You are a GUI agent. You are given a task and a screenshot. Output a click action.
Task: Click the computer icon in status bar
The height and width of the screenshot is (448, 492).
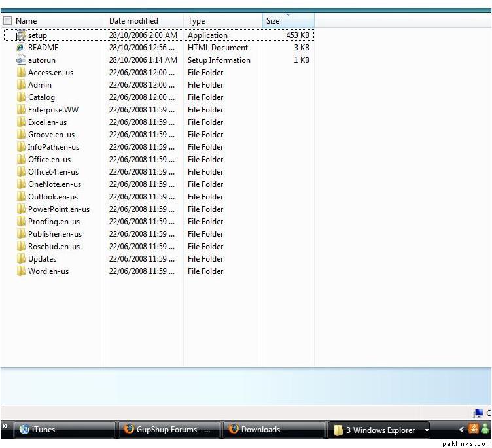pos(478,413)
